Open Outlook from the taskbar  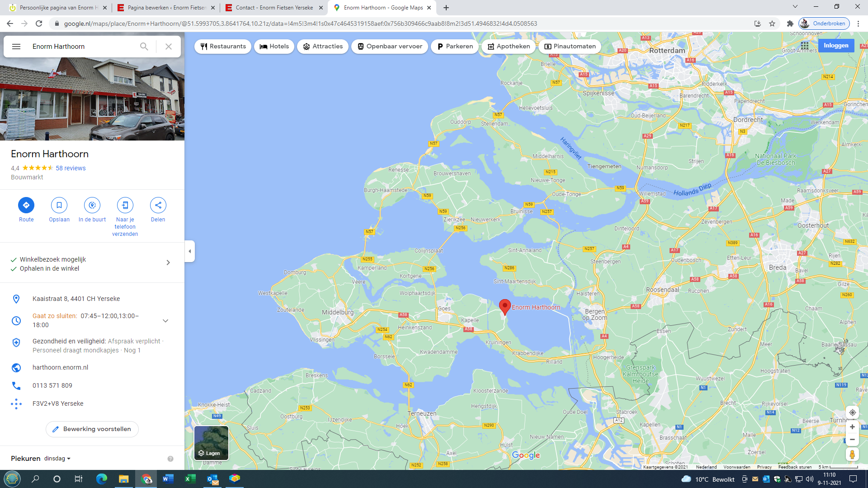coord(212,479)
